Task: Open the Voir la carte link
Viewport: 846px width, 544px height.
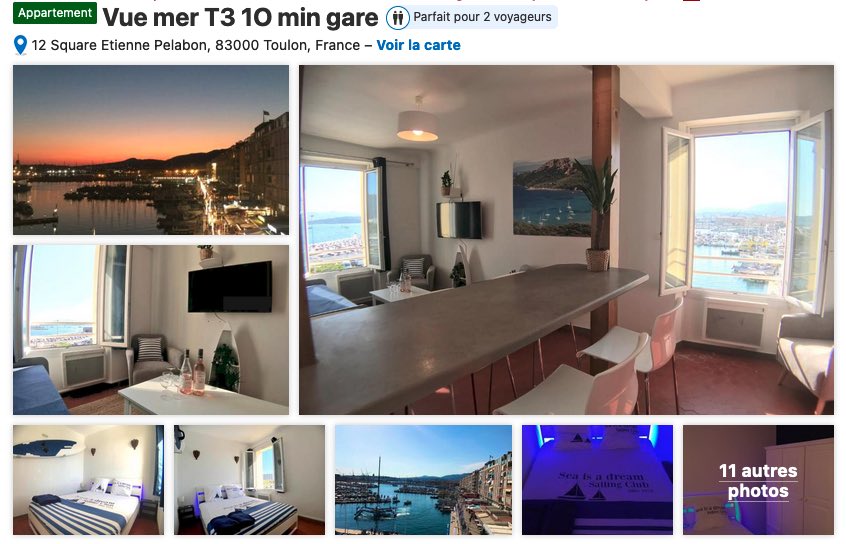Action: [x=418, y=45]
